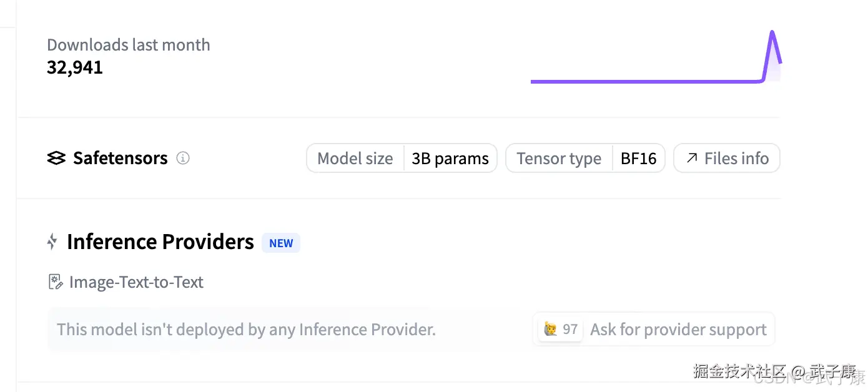This screenshot has width=868, height=392.
Task: Click the 32,941 downloads count
Action: coord(75,67)
